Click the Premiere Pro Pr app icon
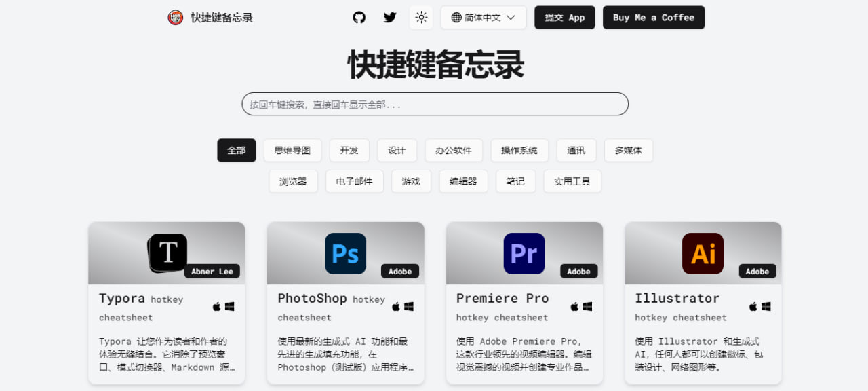This screenshot has height=391, width=868. (524, 253)
